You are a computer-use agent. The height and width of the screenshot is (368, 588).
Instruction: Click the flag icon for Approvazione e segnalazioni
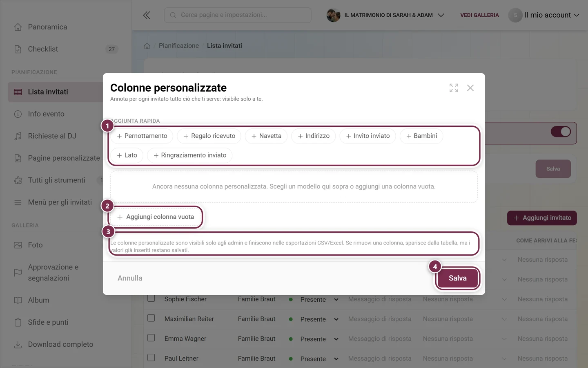(x=18, y=272)
